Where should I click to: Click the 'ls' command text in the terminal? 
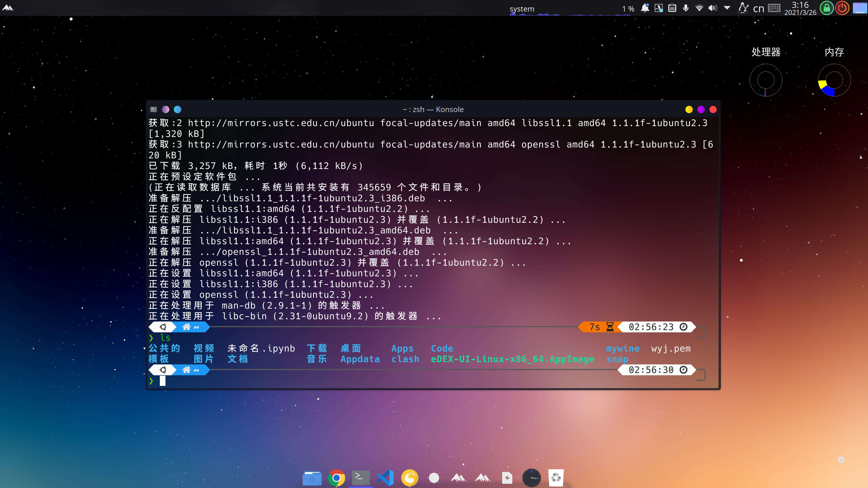165,338
